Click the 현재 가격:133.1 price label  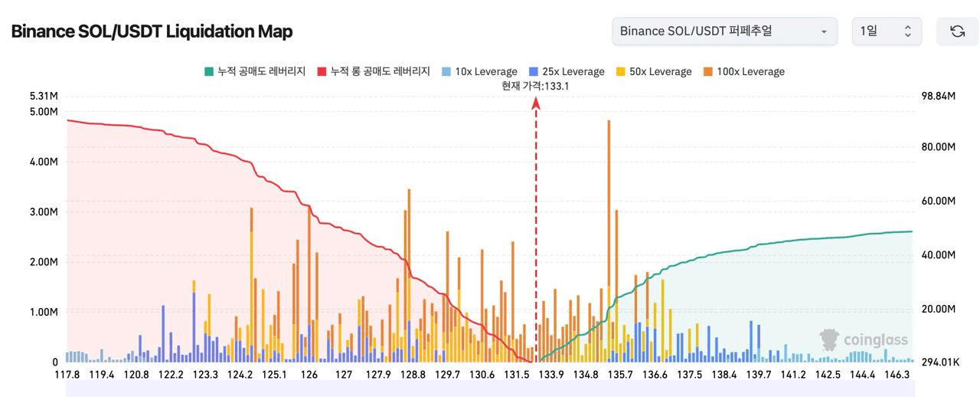535,87
